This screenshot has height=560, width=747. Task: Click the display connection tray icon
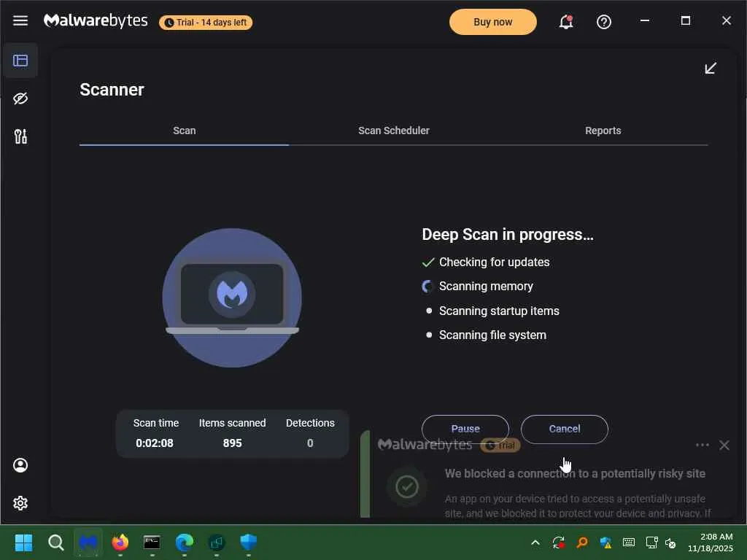pos(651,542)
